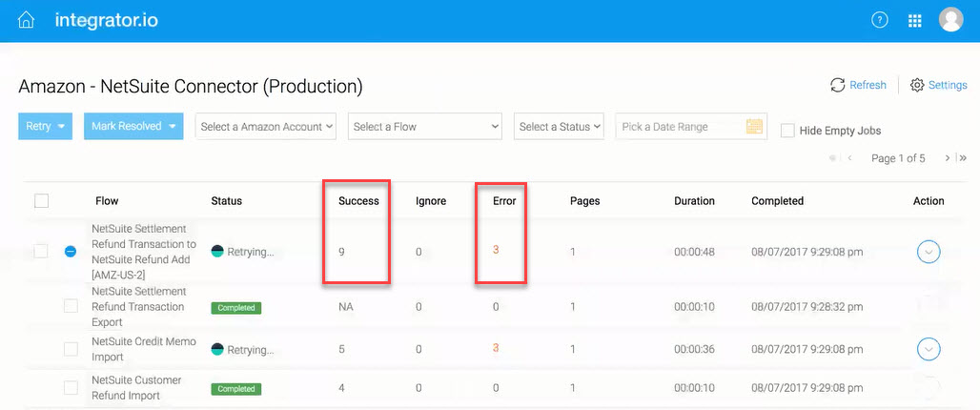Click the Amazon - NetSuite Connector title
This screenshot has height=410, width=980.
pyautogui.click(x=191, y=86)
